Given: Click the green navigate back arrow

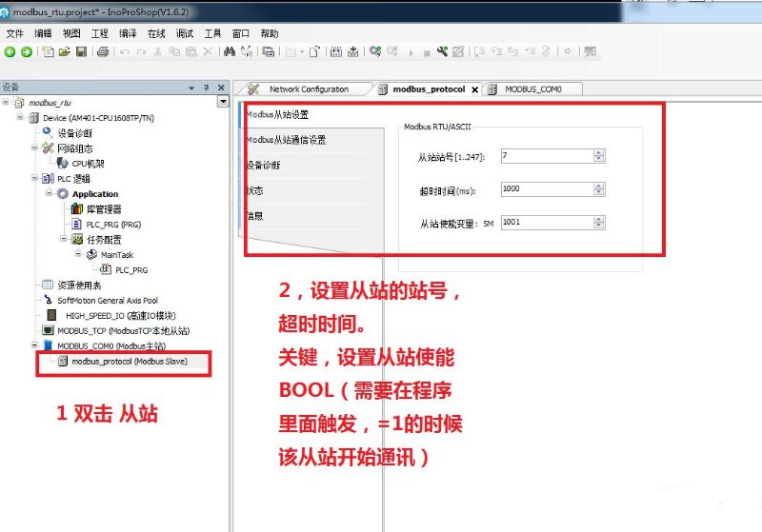Looking at the screenshot, I should point(10,51).
